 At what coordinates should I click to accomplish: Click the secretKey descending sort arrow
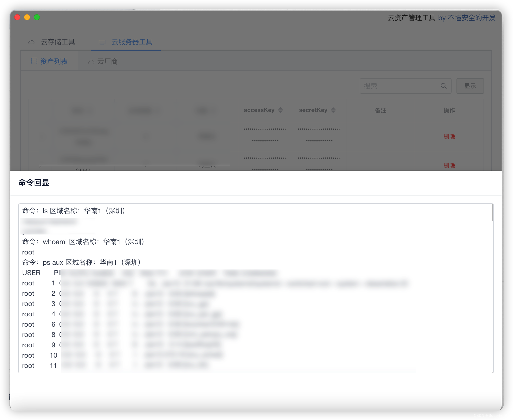click(333, 112)
